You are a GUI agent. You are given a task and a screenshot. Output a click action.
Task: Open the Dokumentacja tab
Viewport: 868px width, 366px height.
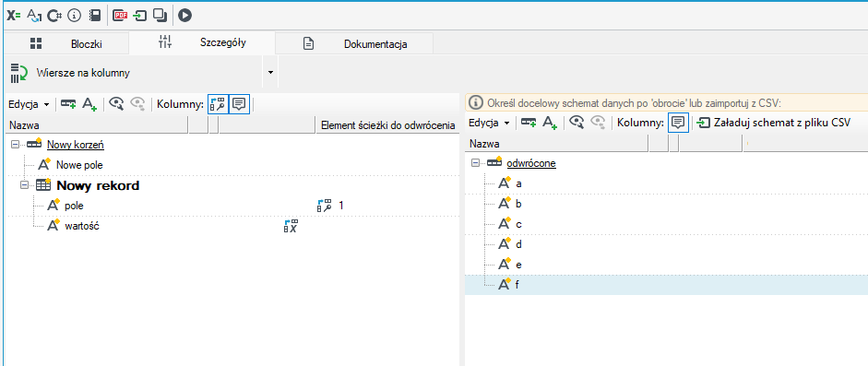point(354,43)
